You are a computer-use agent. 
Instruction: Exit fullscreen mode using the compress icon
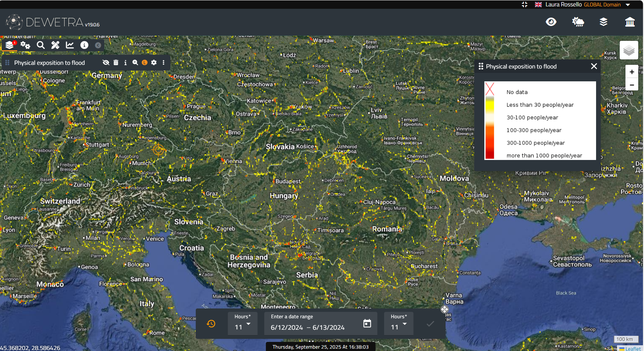[524, 4]
